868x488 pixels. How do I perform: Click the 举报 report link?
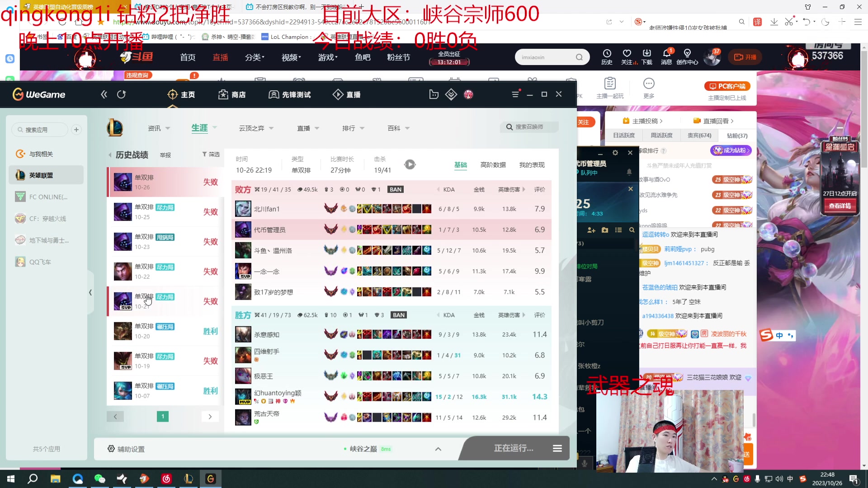click(x=165, y=155)
